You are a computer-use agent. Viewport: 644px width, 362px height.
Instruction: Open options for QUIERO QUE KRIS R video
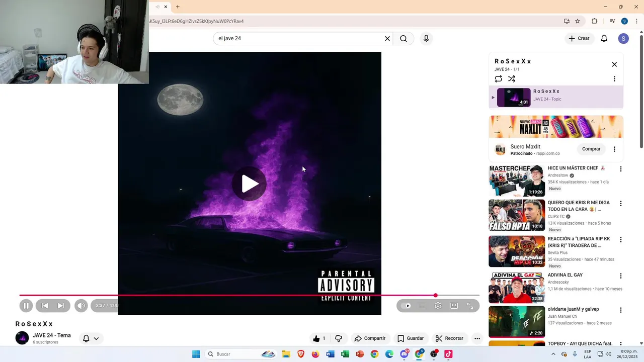(x=620, y=204)
